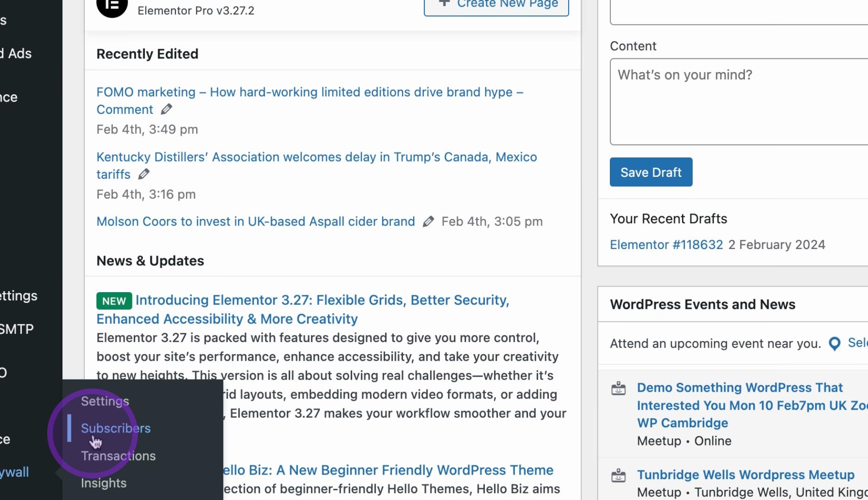Select Settings in the flyout submenu
The height and width of the screenshot is (500, 868).
[x=105, y=401]
